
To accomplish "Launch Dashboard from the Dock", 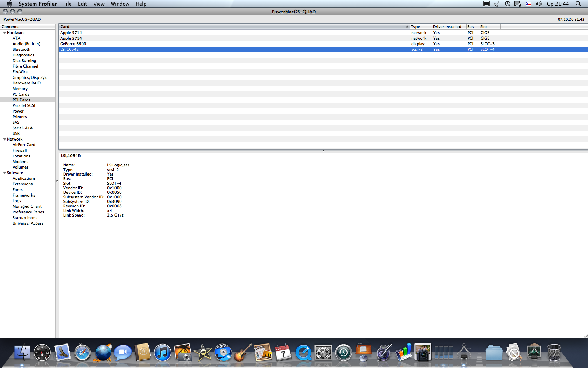I will point(42,353).
